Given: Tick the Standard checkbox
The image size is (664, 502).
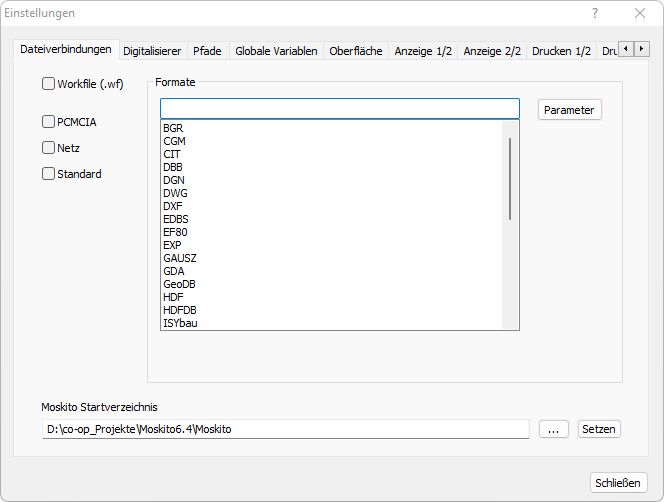Looking at the screenshot, I should (x=49, y=174).
